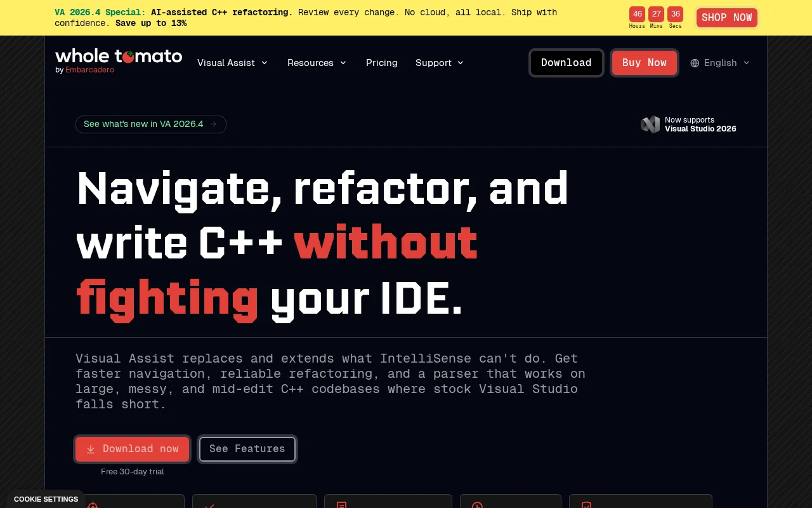Click the Download now button
The width and height of the screenshot is (812, 508).
(133, 449)
